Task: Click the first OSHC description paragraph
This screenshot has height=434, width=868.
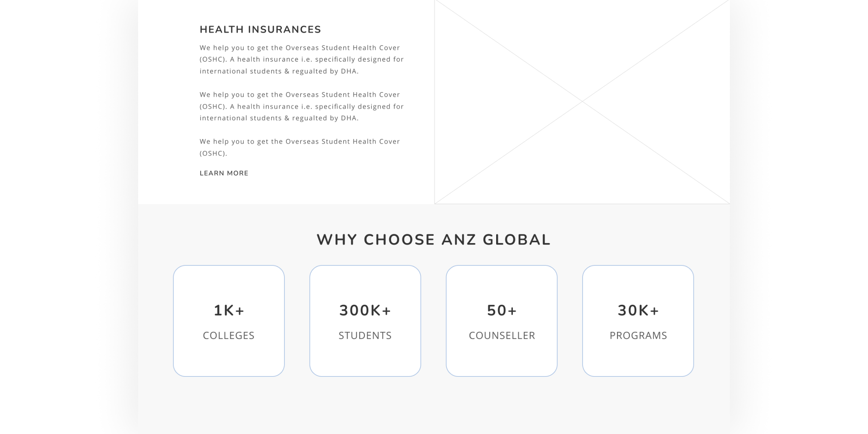Action: coord(301,59)
